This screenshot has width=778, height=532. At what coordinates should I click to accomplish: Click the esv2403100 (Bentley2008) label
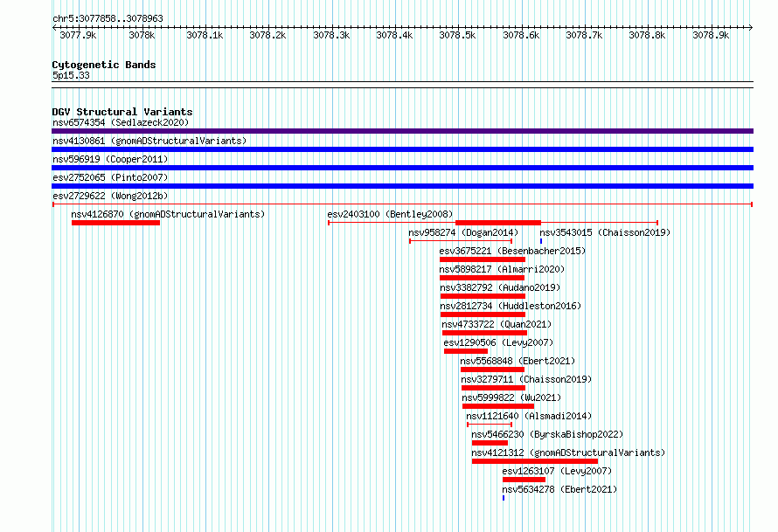point(390,214)
